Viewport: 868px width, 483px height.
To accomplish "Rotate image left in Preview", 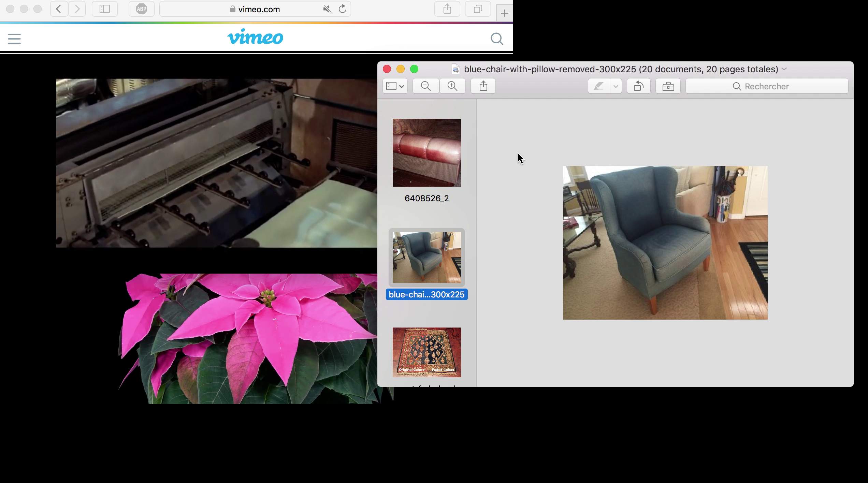I will point(639,86).
